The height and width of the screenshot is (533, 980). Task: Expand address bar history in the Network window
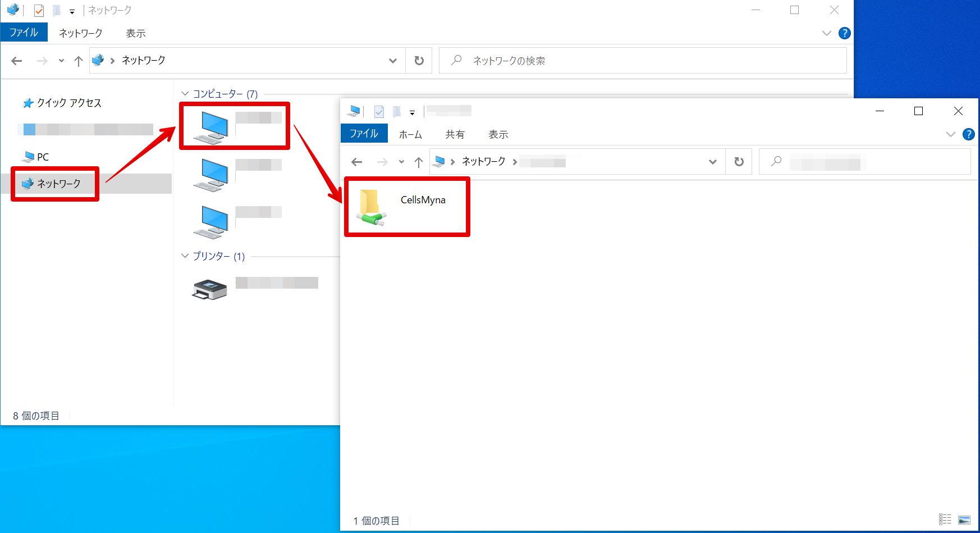(x=393, y=61)
